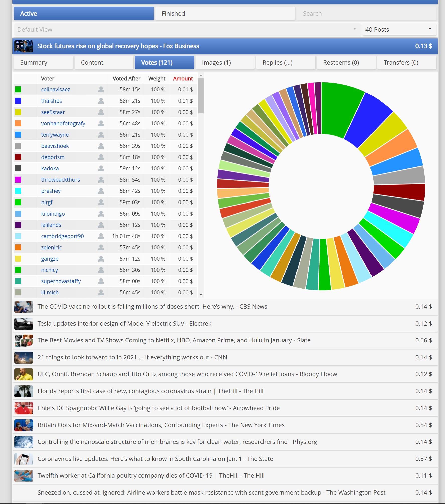Image resolution: width=445 pixels, height=504 pixels.
Task: Click in the Search field
Action: click(366, 14)
